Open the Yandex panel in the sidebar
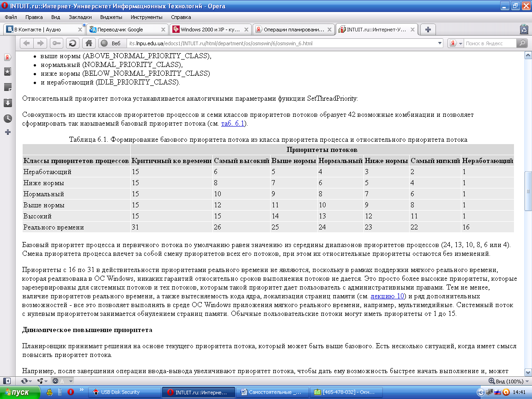 (x=7, y=57)
